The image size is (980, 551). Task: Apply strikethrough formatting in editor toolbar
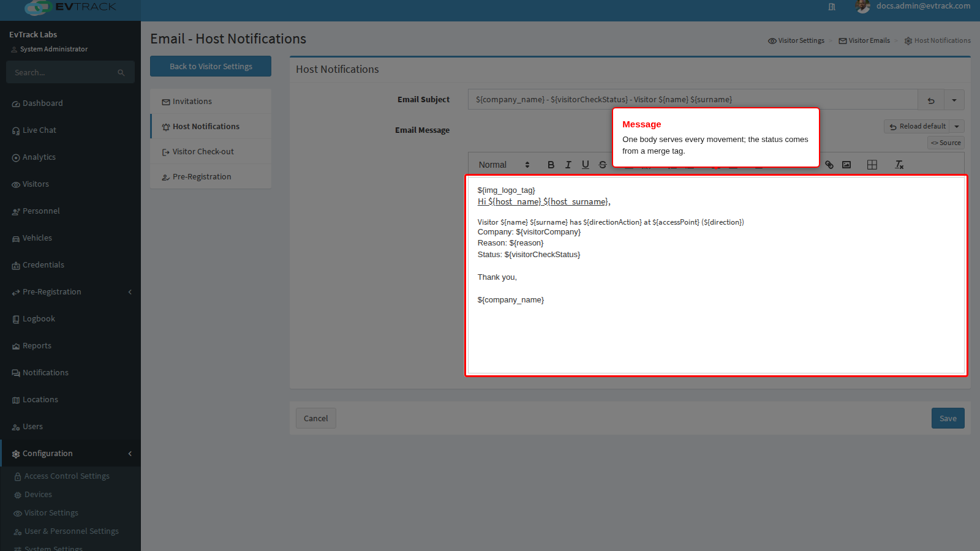603,165
